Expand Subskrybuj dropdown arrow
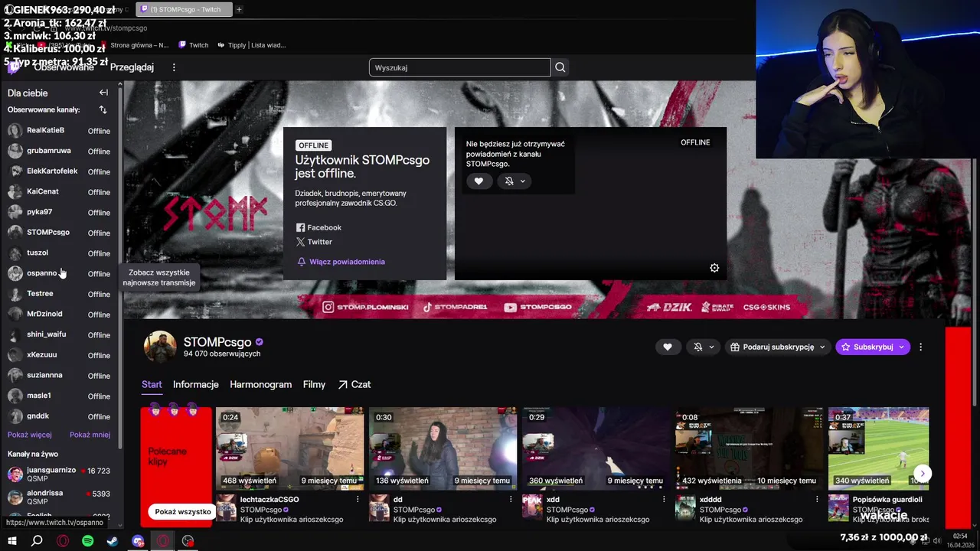980x551 pixels. [902, 347]
